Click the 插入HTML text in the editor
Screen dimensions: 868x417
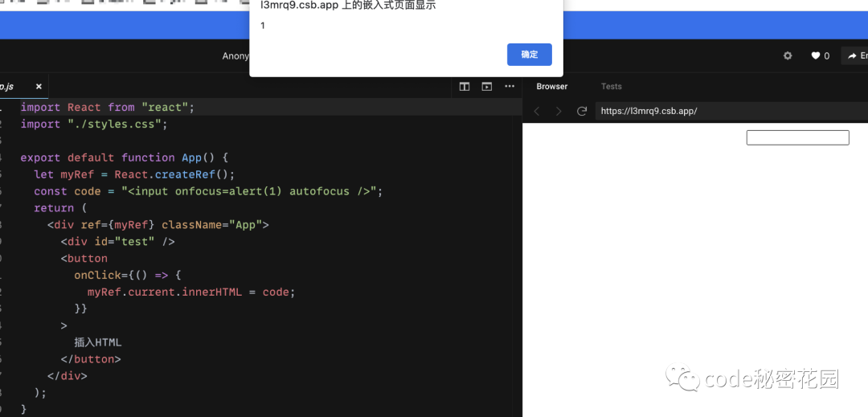[97, 342]
